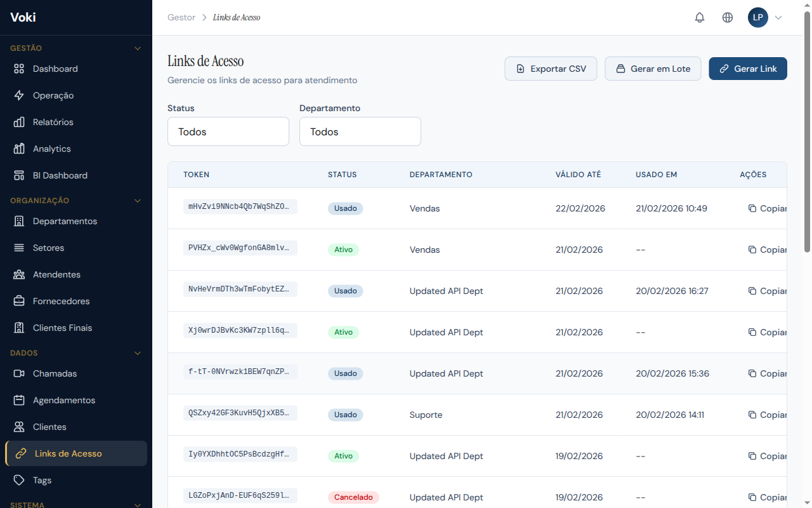812x508 pixels.
Task: Click Gestor in the breadcrumb
Action: tap(181, 17)
